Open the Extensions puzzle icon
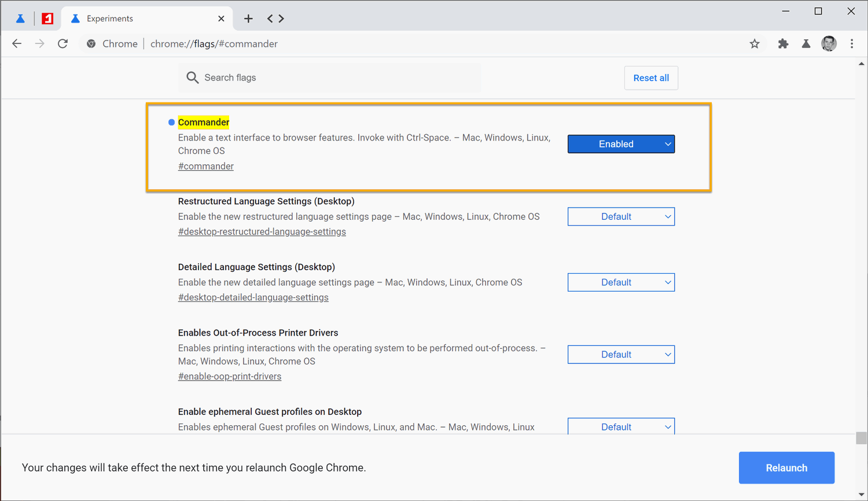The image size is (868, 501). click(783, 44)
